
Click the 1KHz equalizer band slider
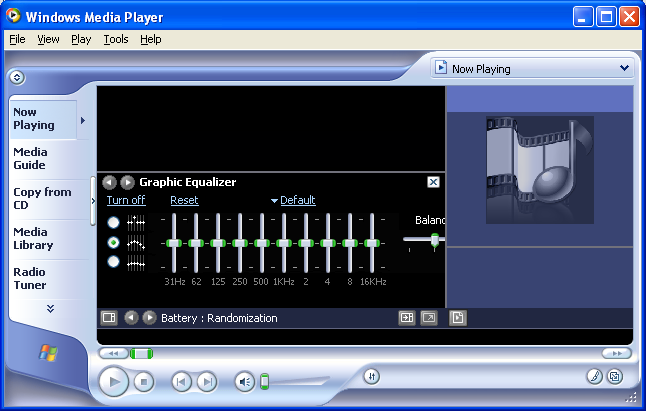point(284,243)
